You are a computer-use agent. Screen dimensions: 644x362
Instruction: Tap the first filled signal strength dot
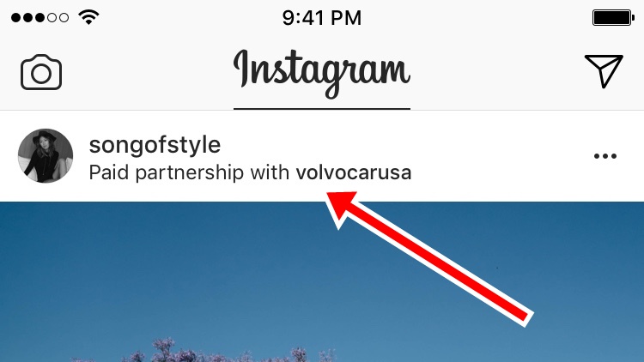16,18
